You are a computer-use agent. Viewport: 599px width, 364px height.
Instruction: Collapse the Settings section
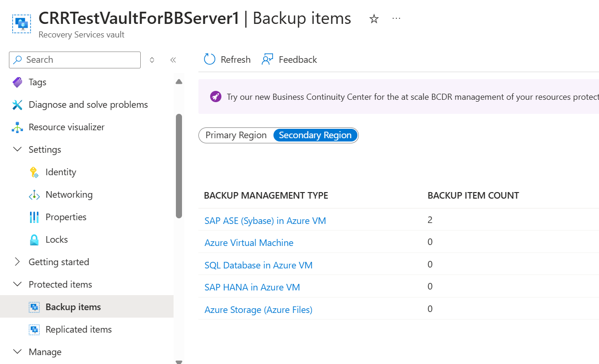coord(17,149)
